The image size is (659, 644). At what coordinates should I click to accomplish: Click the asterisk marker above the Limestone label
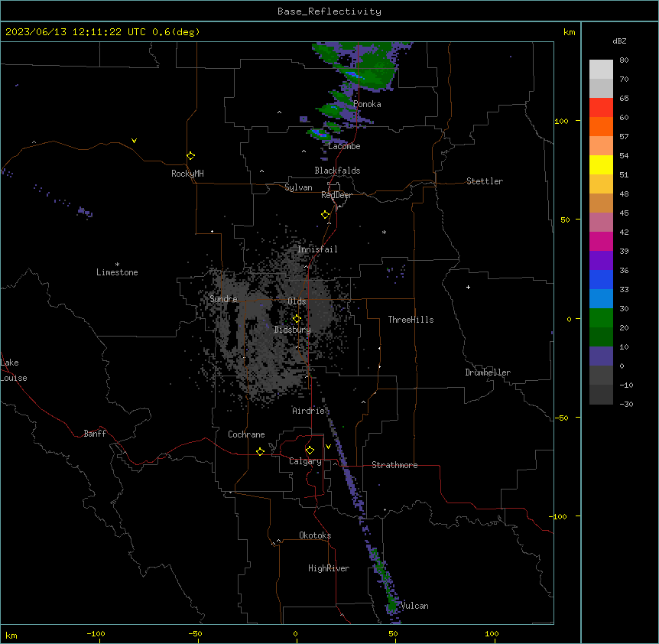coord(117,265)
